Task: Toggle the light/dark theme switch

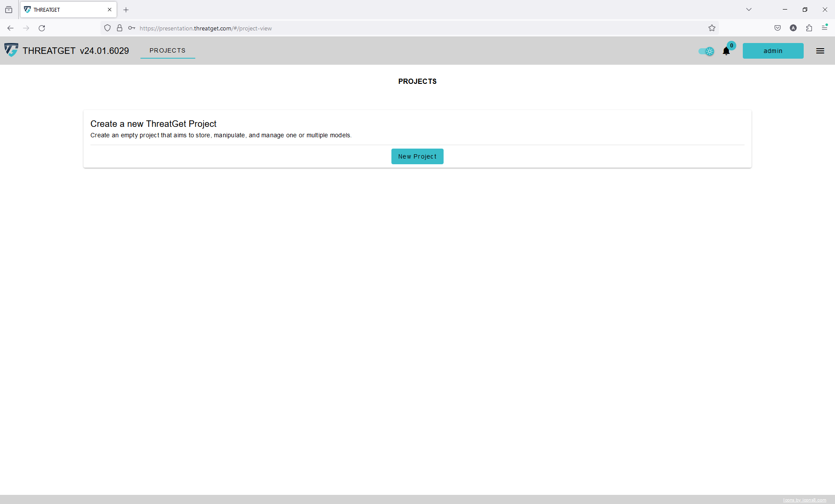Action: coord(706,51)
